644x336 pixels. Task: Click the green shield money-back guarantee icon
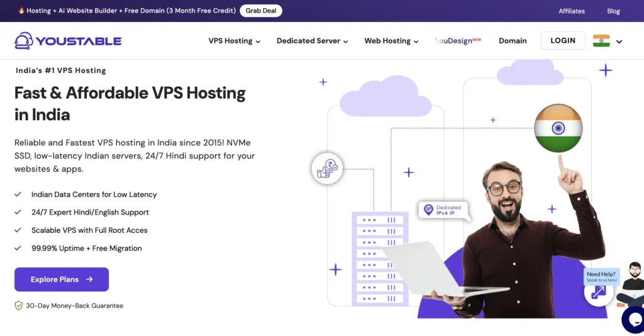point(18,306)
